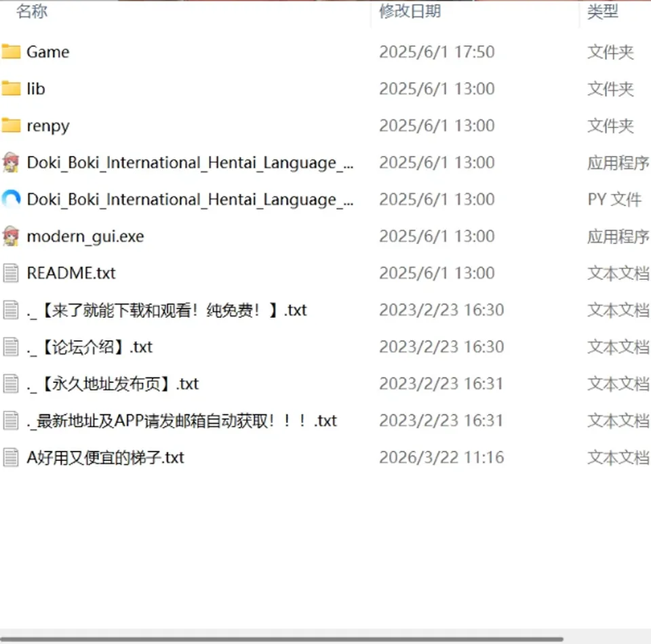Screen dimensions: 651x644
Task: Click the icon of ._【论坛介绍】.txt
Action: [x=11, y=347]
